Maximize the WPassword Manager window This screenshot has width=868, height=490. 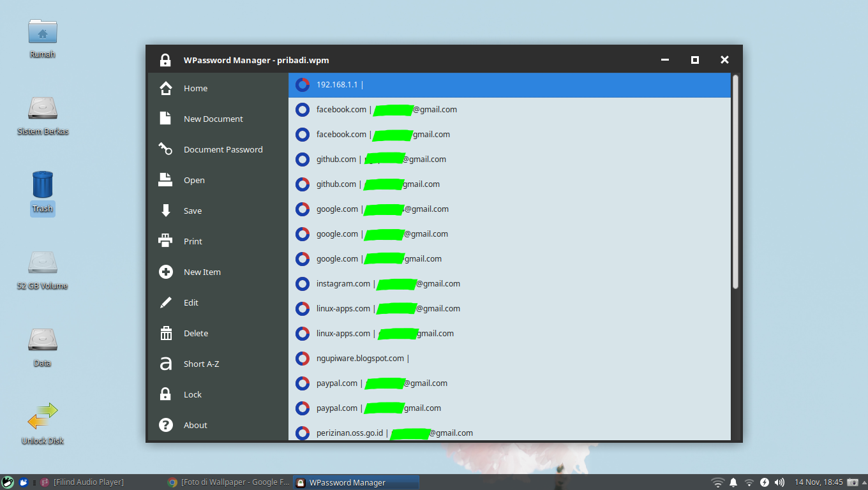[695, 60]
